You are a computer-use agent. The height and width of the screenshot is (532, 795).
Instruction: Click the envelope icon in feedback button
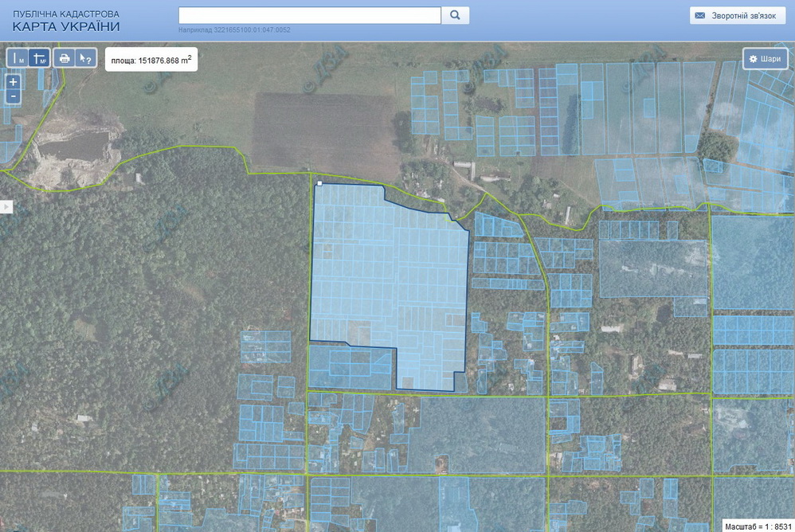click(x=700, y=16)
